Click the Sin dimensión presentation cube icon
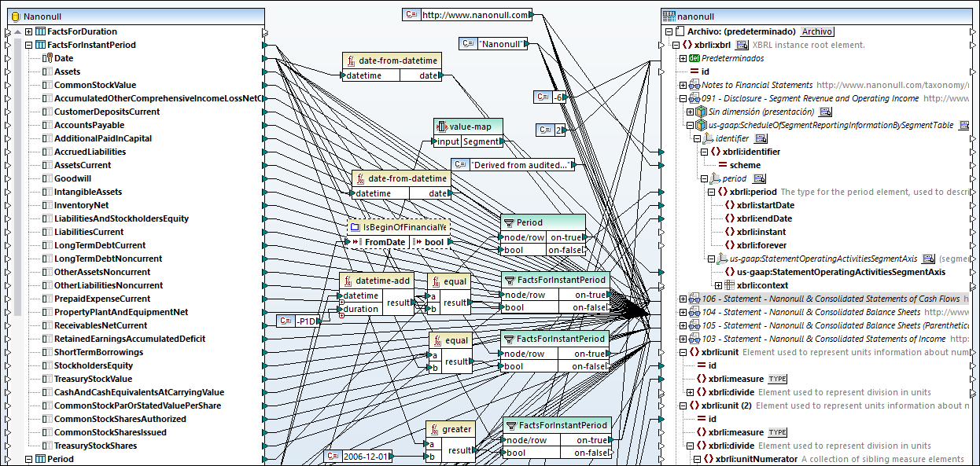Screen dimensions: 980x466 click(x=702, y=112)
